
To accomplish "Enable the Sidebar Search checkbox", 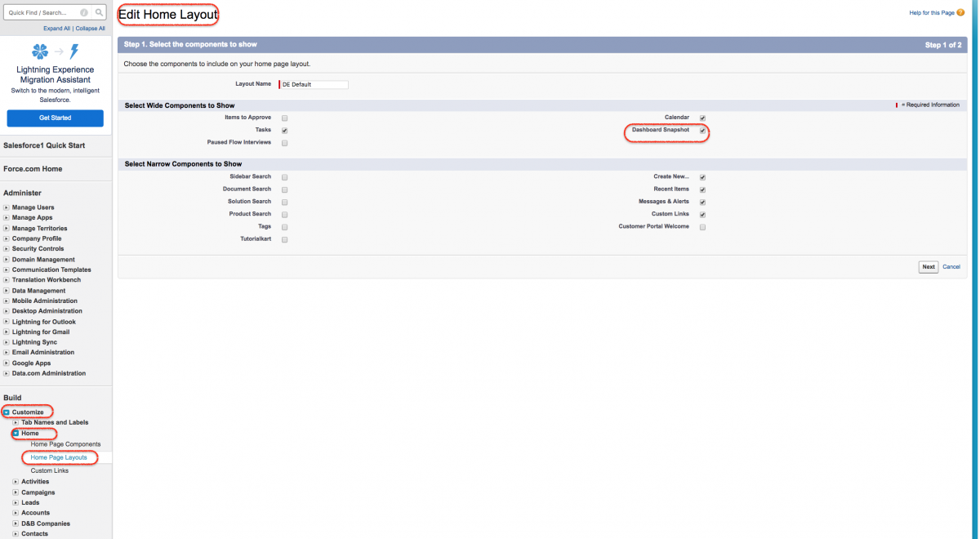I will [285, 177].
